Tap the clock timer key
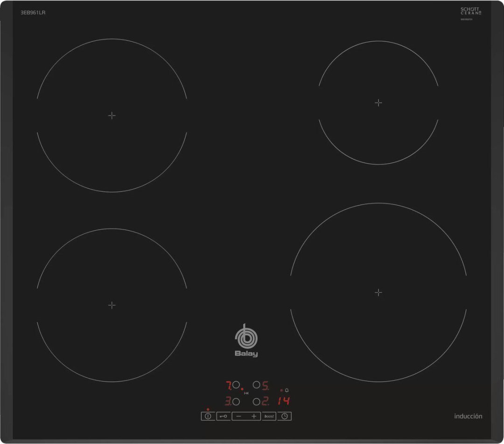The width and height of the screenshot is (504, 444). (285, 416)
